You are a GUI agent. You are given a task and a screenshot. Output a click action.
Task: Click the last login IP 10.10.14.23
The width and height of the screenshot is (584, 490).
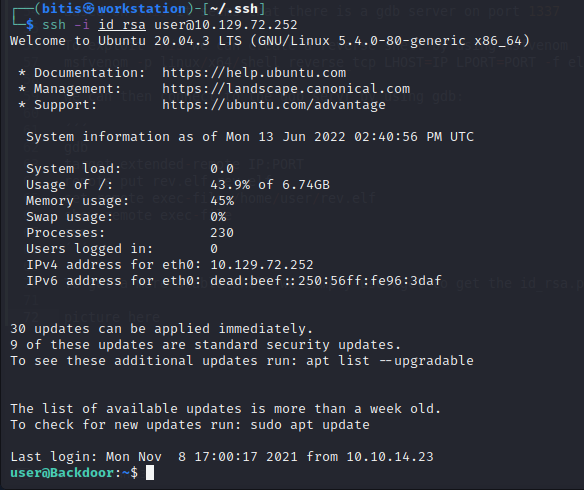click(x=390, y=457)
